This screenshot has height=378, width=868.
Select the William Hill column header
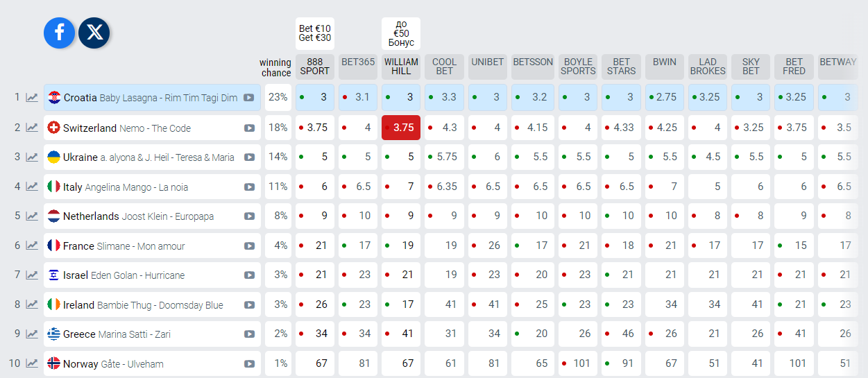(401, 67)
